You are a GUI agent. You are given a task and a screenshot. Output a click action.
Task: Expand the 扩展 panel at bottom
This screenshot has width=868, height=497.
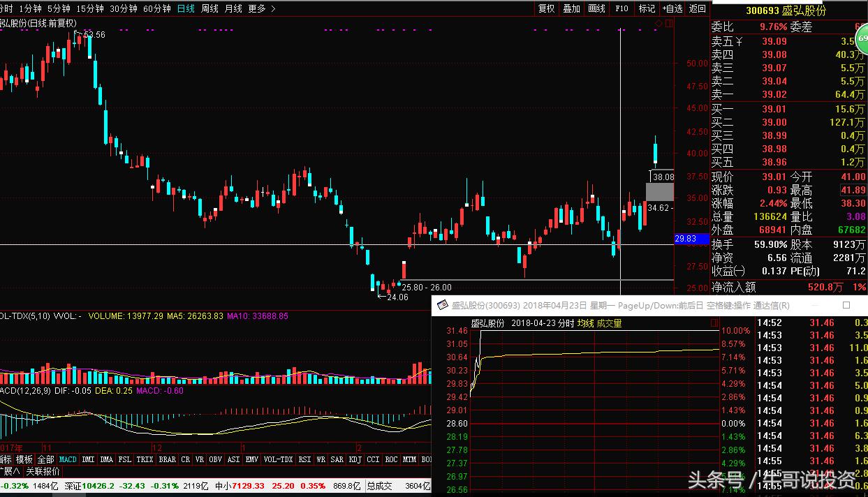pyautogui.click(x=10, y=472)
